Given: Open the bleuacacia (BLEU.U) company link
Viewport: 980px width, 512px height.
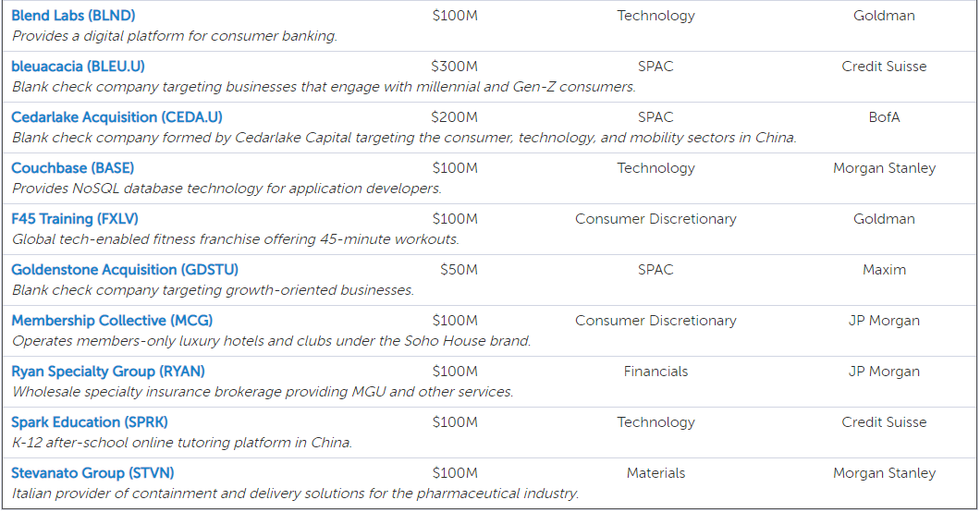Looking at the screenshot, I should [79, 67].
